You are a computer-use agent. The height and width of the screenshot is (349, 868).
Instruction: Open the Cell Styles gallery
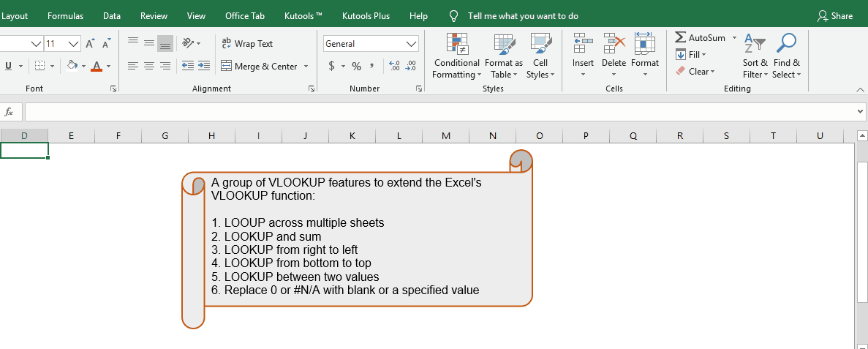540,56
